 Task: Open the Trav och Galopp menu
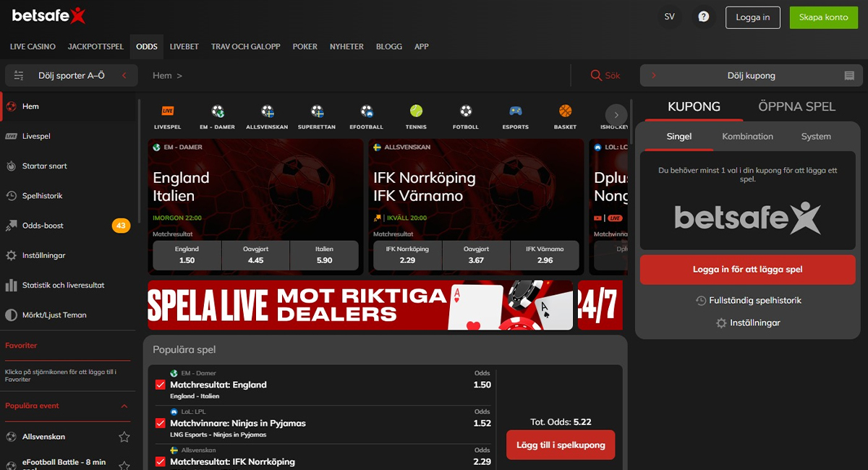coord(246,46)
